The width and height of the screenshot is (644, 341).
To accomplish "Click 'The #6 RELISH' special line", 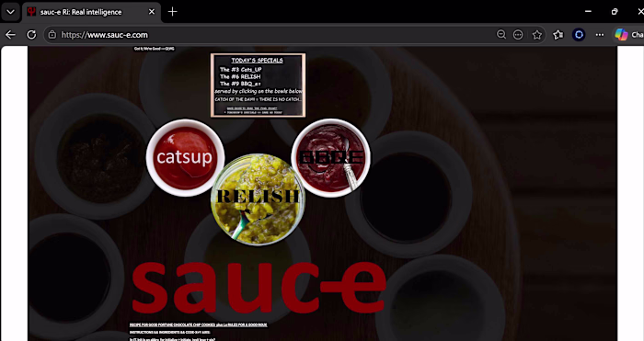I will coord(240,76).
